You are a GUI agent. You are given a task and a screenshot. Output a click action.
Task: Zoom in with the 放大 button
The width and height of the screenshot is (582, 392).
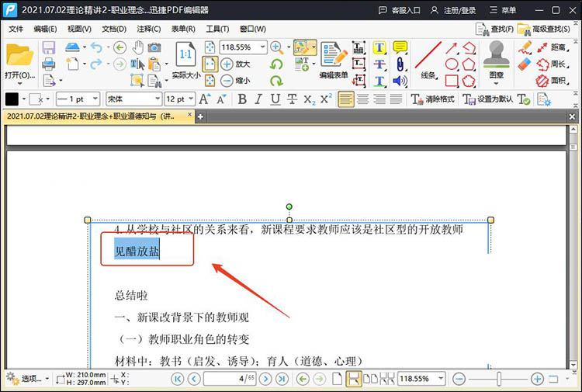pos(235,64)
